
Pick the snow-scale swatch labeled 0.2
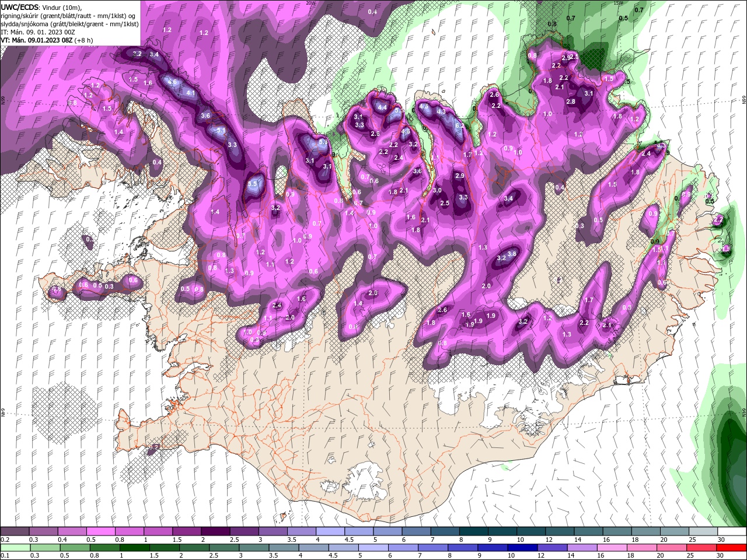tap(15, 531)
